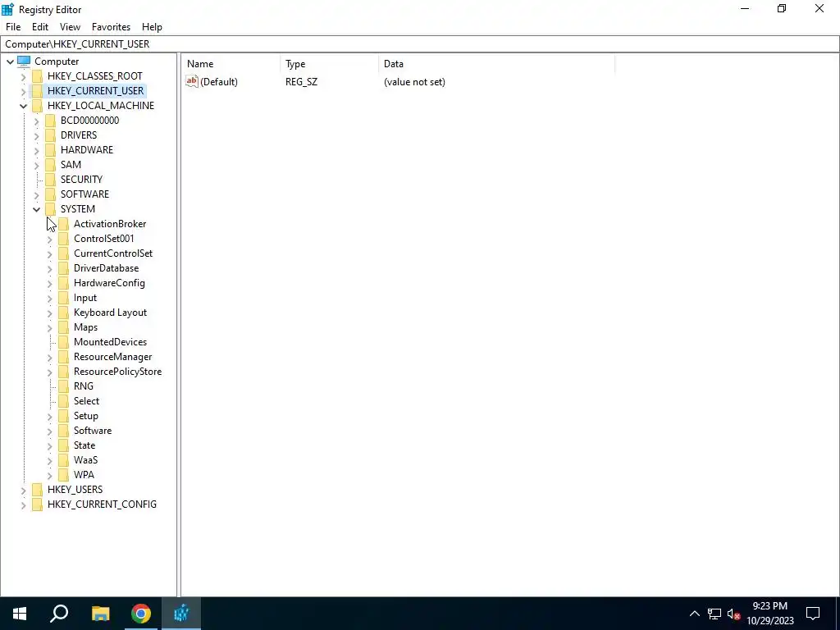Open taskbar Search
840x630 pixels.
coord(59,614)
